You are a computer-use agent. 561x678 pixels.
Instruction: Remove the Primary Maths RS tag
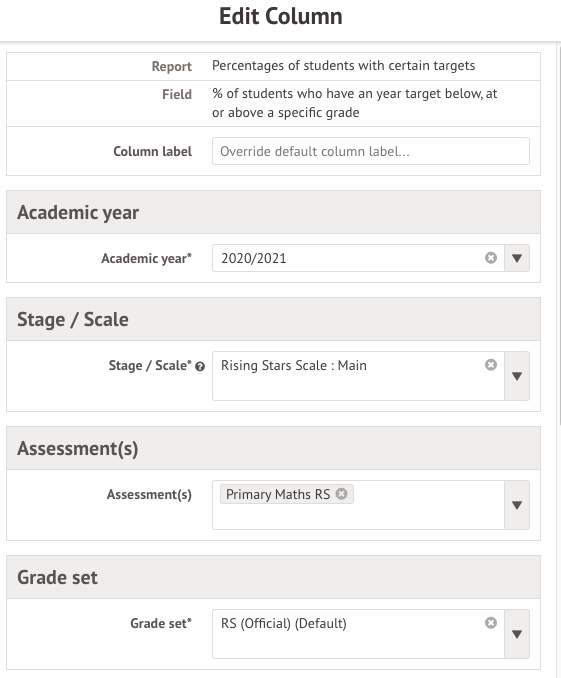pos(341,493)
